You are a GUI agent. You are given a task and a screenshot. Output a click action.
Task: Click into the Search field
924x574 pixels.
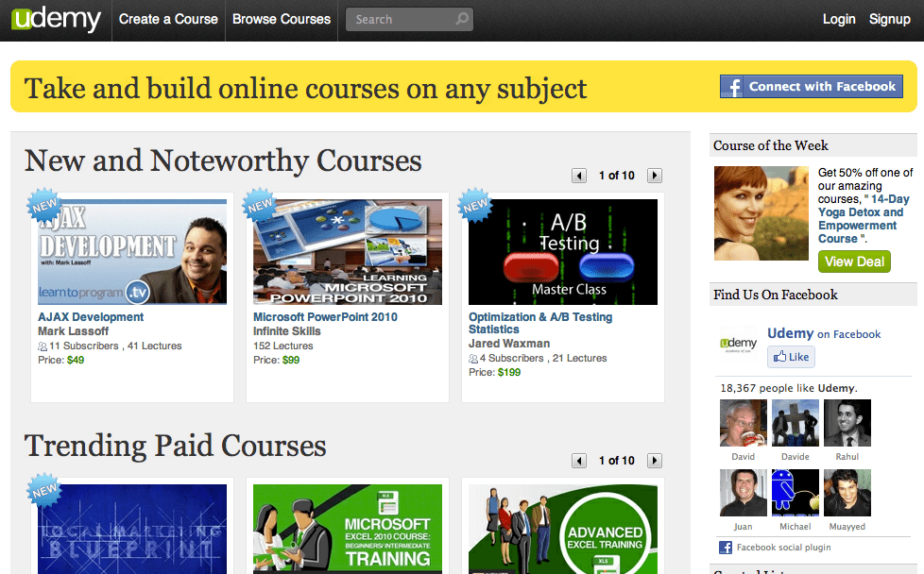point(409,20)
